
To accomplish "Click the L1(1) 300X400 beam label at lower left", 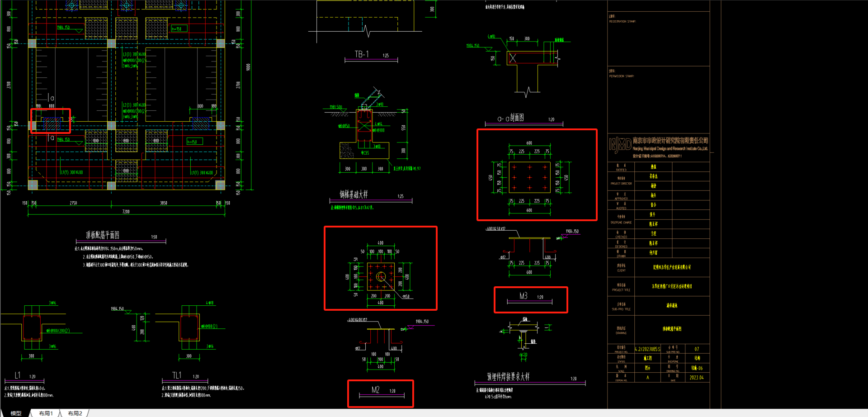I will click(x=72, y=172).
